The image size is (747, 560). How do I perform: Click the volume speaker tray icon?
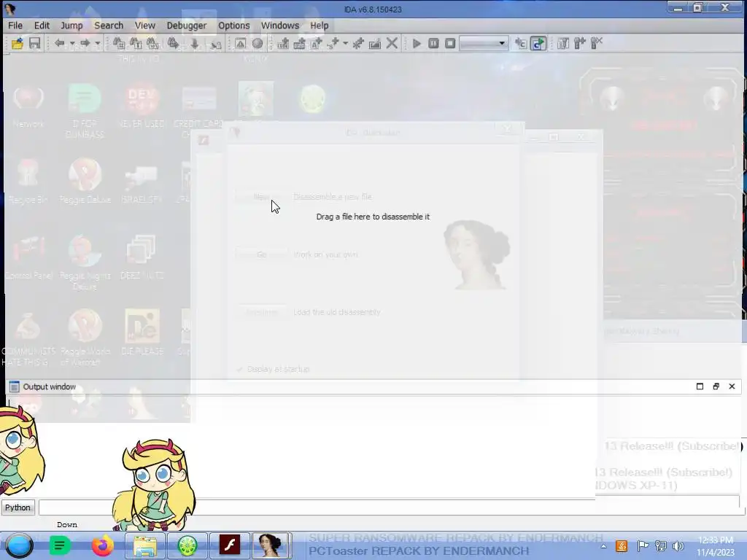(x=678, y=546)
